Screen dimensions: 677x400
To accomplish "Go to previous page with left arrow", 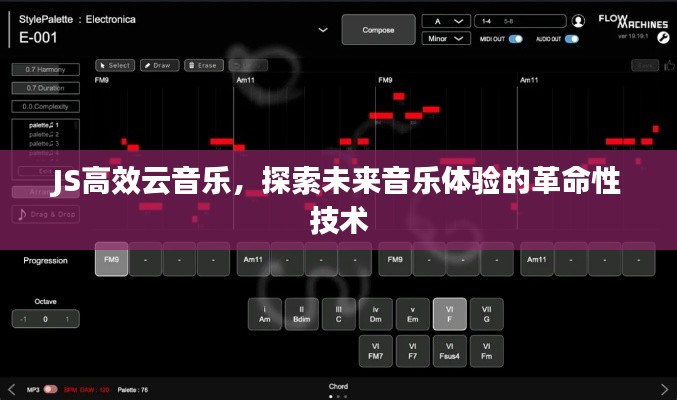I will (x=11, y=388).
